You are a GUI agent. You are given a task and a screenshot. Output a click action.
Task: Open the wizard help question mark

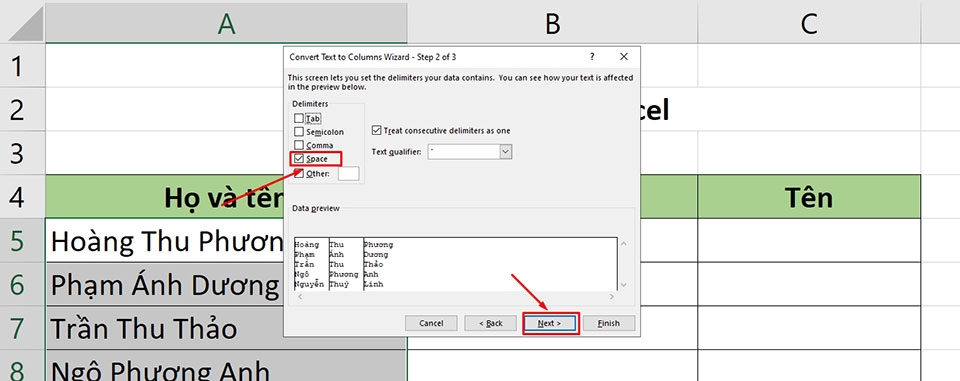coord(592,57)
